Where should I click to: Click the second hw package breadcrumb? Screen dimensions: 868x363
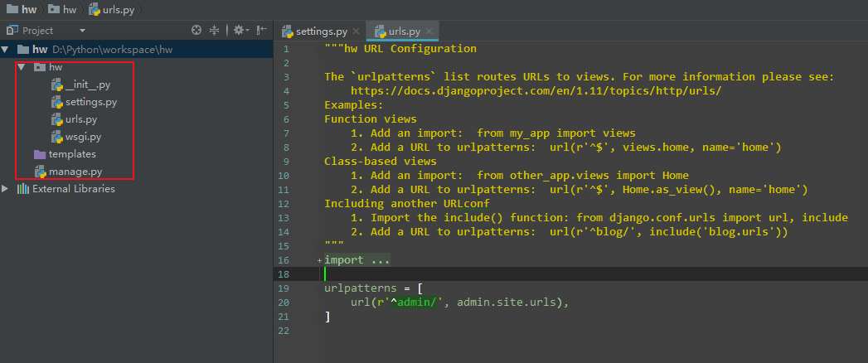click(x=62, y=9)
